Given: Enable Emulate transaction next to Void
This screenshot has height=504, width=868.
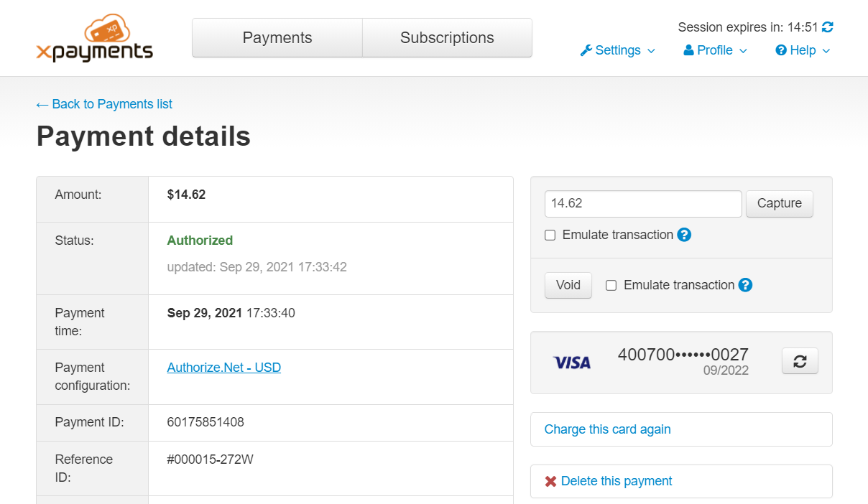Looking at the screenshot, I should click(611, 285).
